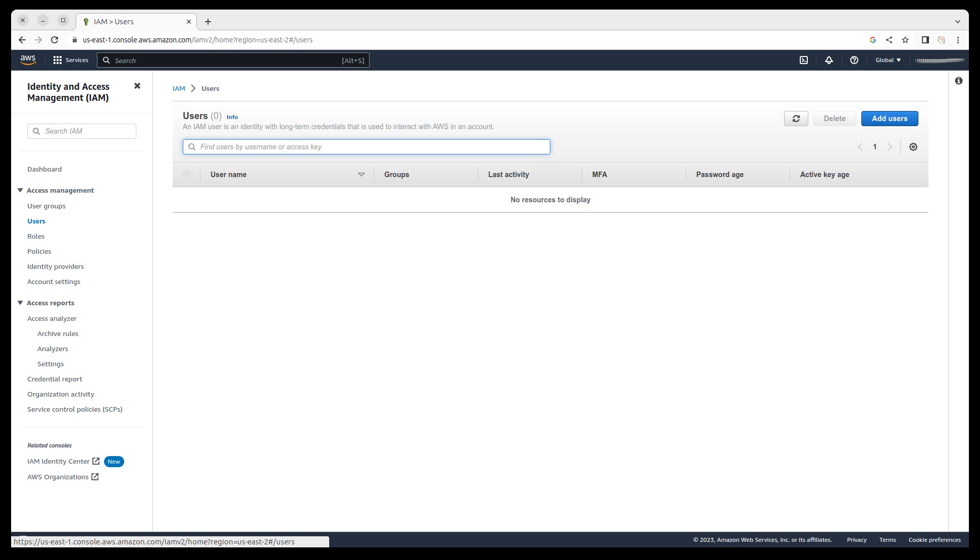Open Access analyzer Settings
This screenshot has width=980, height=560.
coord(50,364)
